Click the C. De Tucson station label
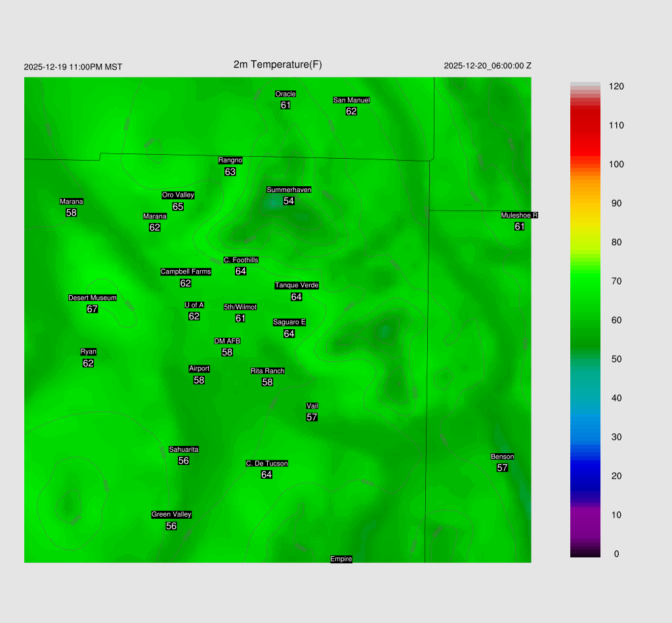This screenshot has height=623, width=672. pos(266,464)
